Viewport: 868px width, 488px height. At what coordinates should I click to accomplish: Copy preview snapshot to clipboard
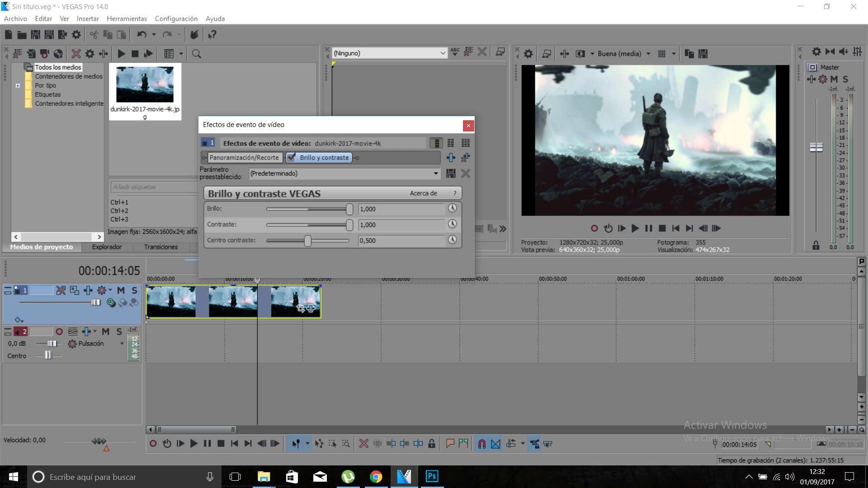pos(689,54)
